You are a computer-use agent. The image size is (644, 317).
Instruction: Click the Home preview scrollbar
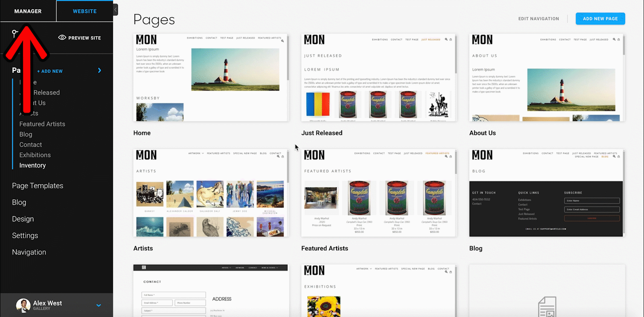[288, 58]
